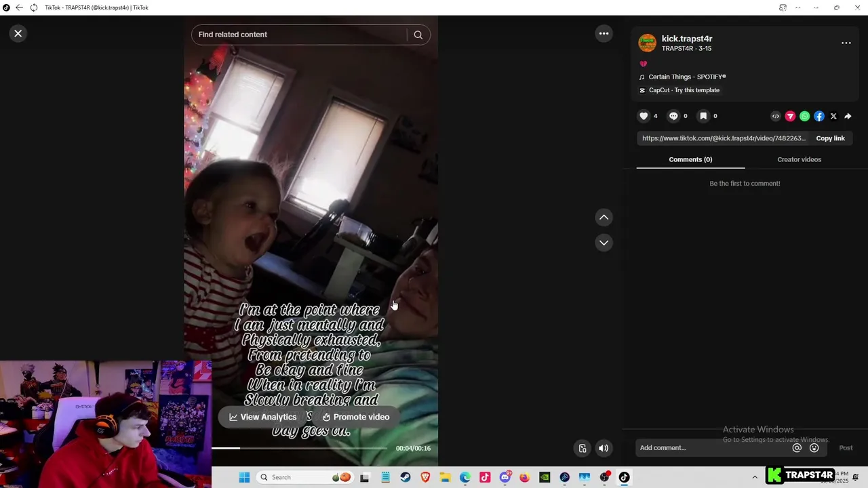The image size is (868, 488).
Task: Open comments via the speech bubble icon
Action: click(x=673, y=116)
